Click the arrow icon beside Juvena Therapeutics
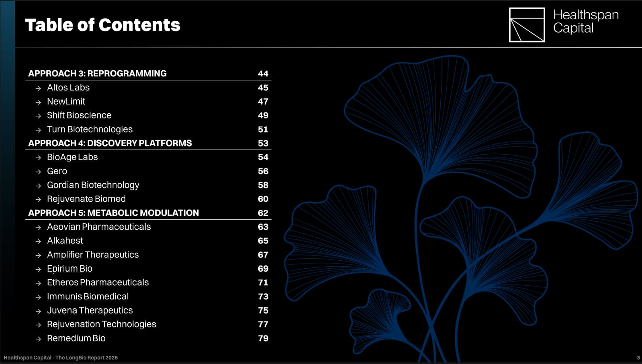The height and width of the screenshot is (364, 642). [x=38, y=311]
